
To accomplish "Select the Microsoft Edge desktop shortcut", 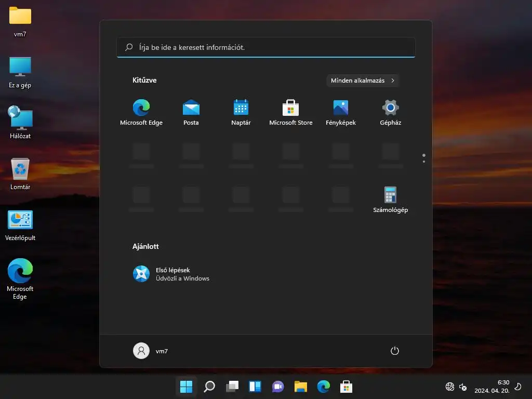I will (x=20, y=279).
